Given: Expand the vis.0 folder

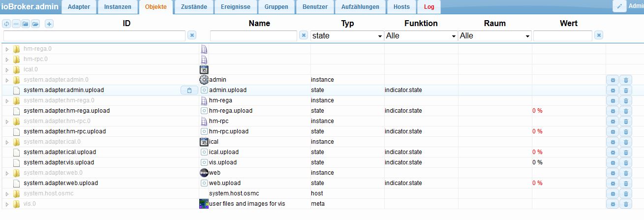Looking at the screenshot, I should [7, 204].
